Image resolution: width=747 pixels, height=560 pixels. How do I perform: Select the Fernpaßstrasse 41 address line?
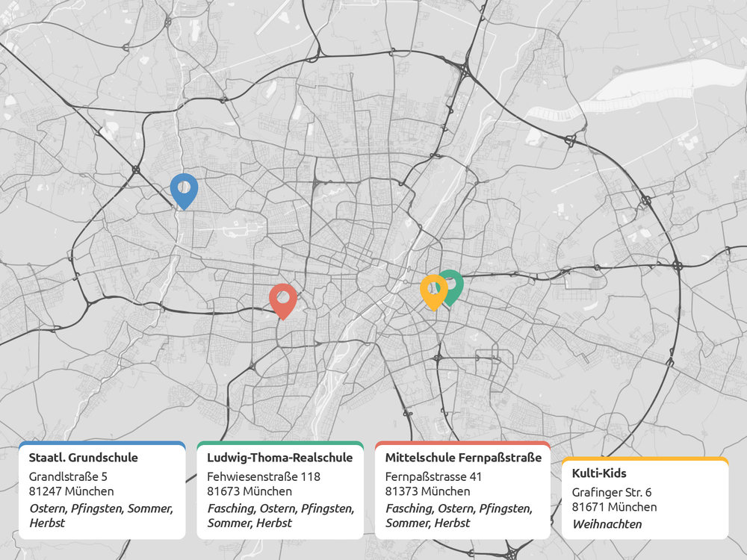(x=434, y=476)
